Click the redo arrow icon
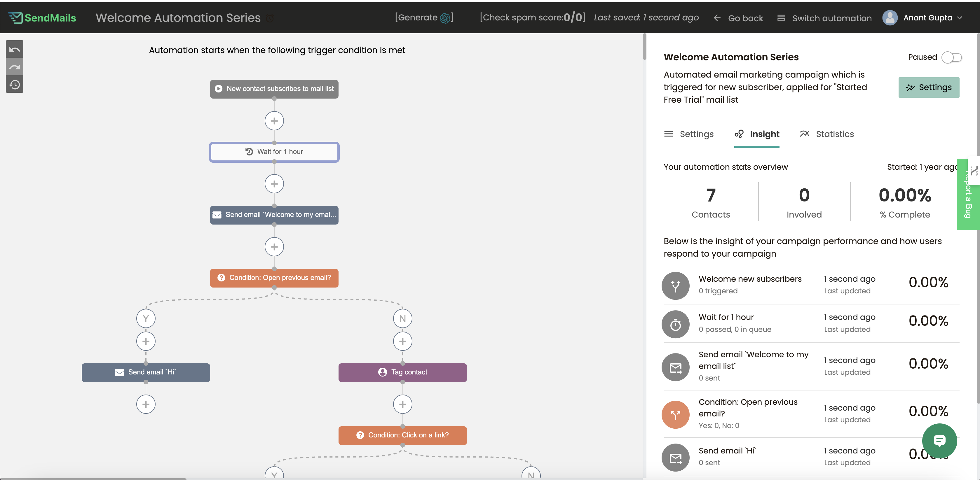This screenshot has height=480, width=980. click(15, 67)
